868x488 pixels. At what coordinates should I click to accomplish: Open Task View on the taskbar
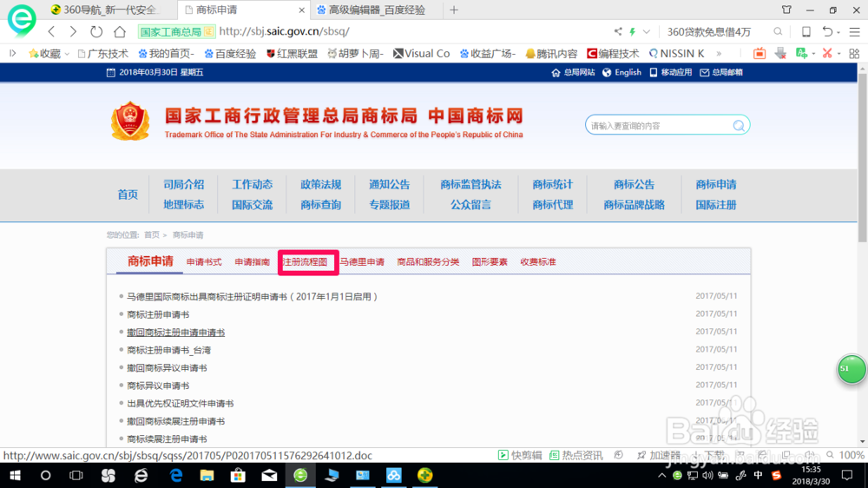point(76,476)
